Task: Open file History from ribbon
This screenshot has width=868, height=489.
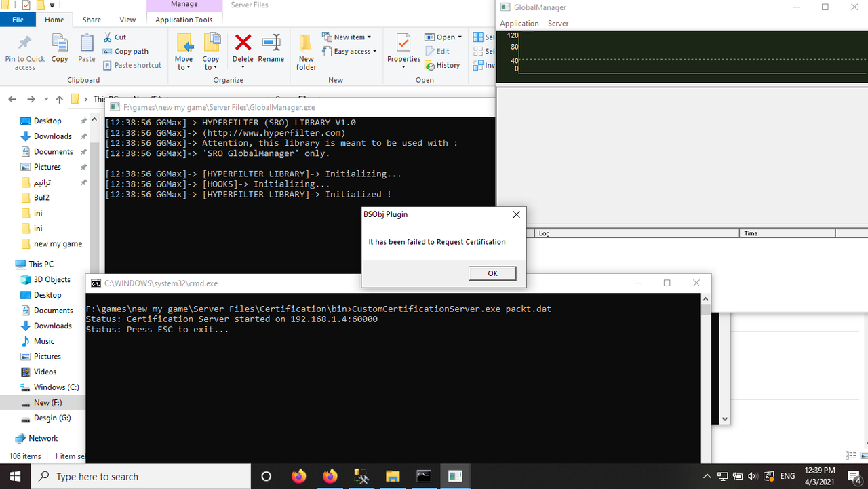Action: click(x=442, y=65)
